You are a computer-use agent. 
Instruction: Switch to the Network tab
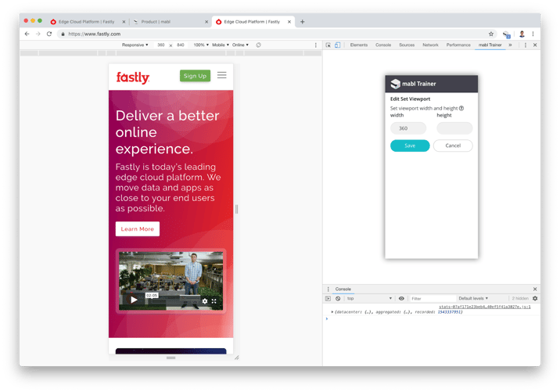[x=430, y=45]
